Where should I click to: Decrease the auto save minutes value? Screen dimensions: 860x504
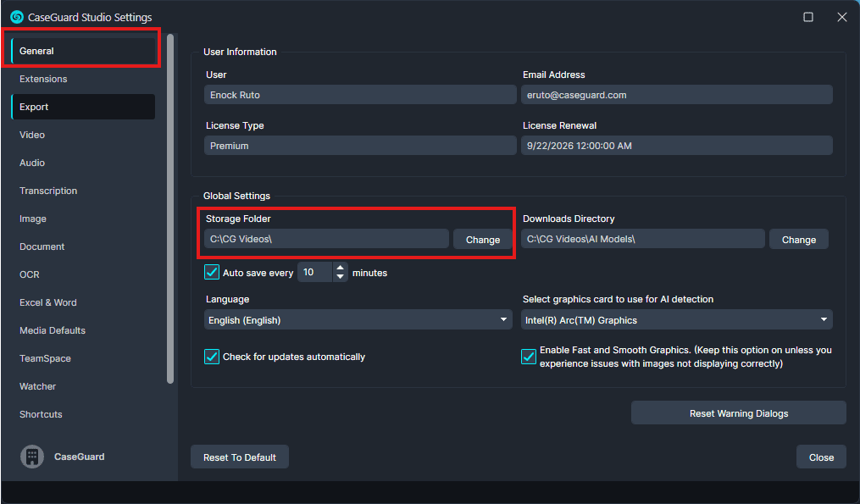[341, 277]
